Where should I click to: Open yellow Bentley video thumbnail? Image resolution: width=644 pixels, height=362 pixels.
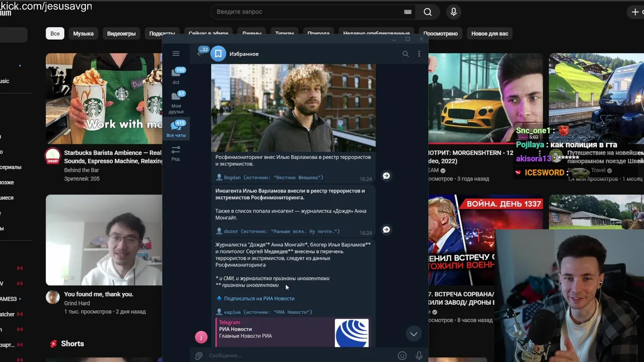click(486, 99)
